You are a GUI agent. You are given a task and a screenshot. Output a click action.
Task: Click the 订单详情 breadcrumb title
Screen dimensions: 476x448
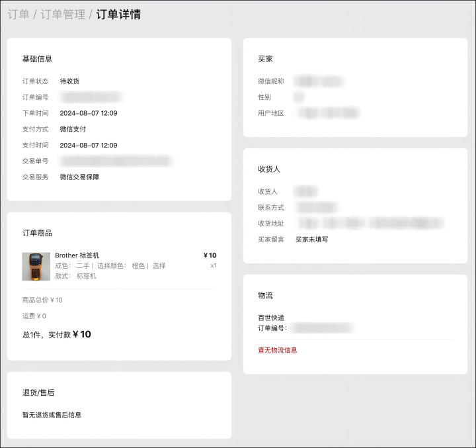point(118,15)
